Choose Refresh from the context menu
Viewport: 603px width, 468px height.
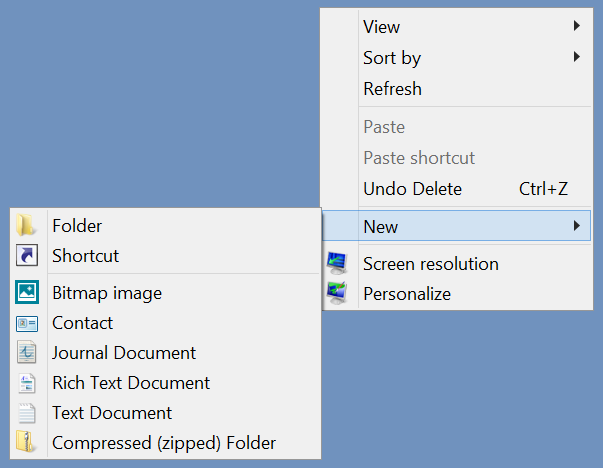(x=456, y=89)
